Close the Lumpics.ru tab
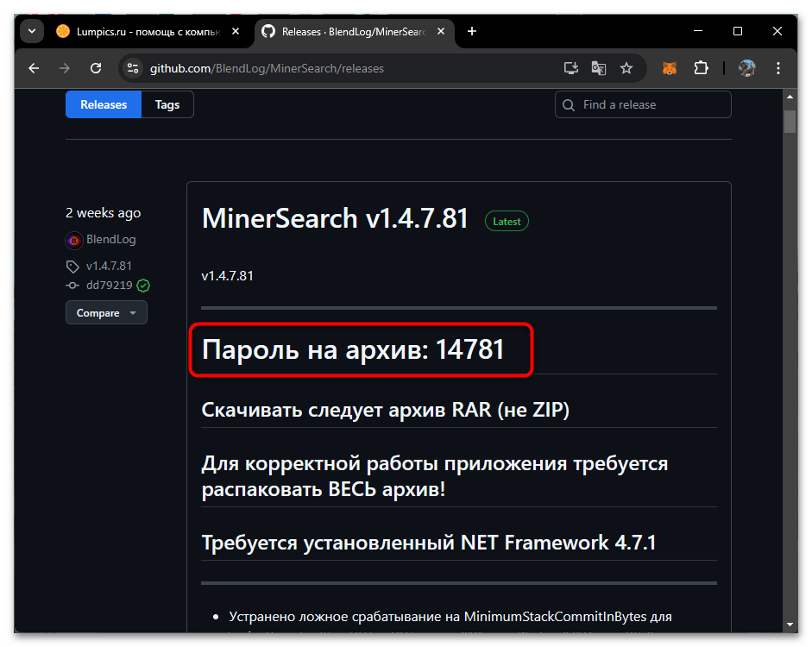The width and height of the screenshot is (812, 647). pyautogui.click(x=235, y=32)
